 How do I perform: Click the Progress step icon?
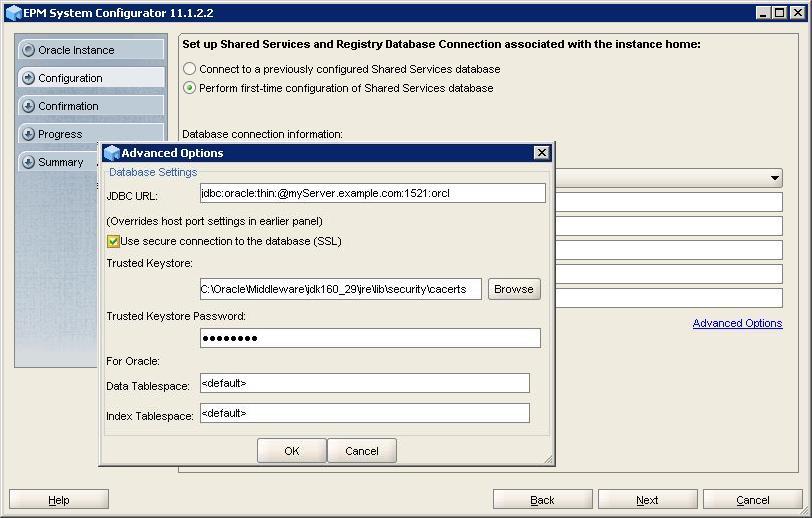[29, 134]
